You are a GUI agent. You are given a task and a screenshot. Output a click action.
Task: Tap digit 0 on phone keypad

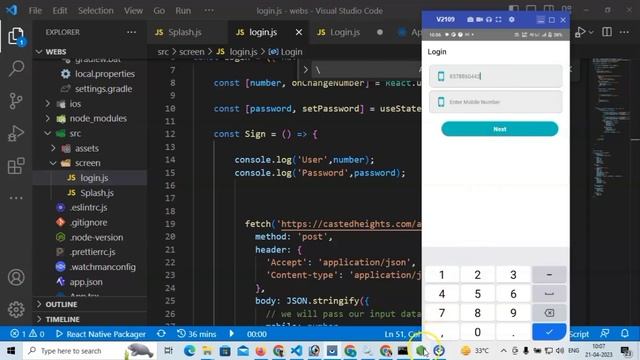[478, 332]
